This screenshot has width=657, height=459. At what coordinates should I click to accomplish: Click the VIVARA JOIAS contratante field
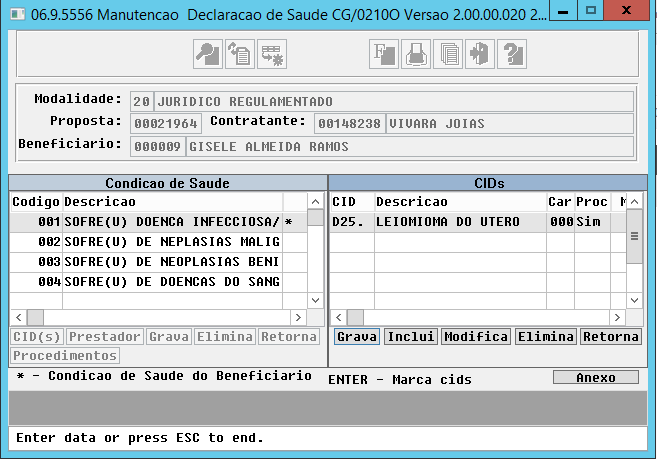510,124
